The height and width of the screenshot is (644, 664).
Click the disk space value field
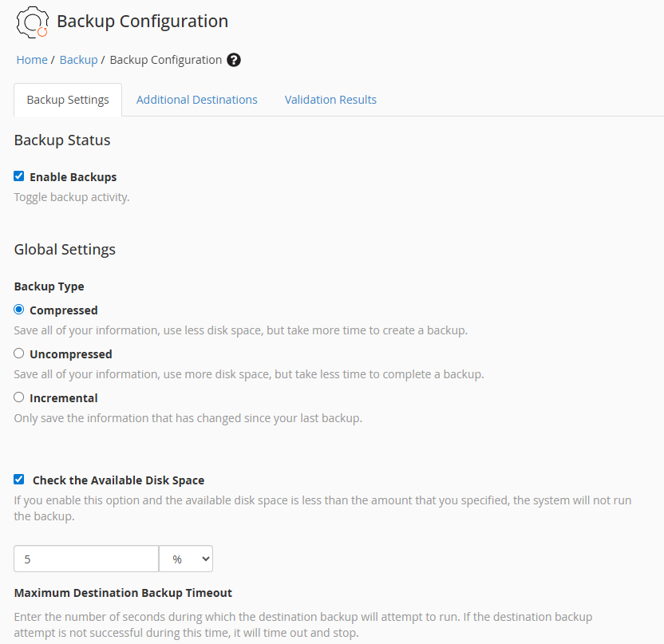tap(86, 559)
